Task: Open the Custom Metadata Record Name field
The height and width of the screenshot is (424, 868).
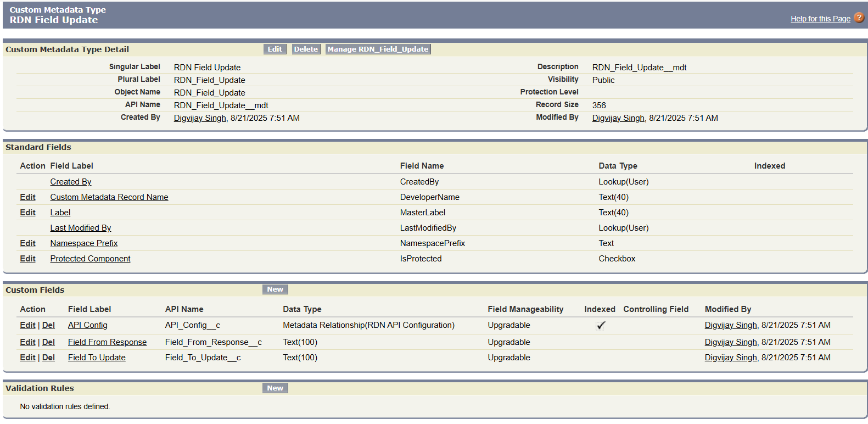Action: point(109,197)
